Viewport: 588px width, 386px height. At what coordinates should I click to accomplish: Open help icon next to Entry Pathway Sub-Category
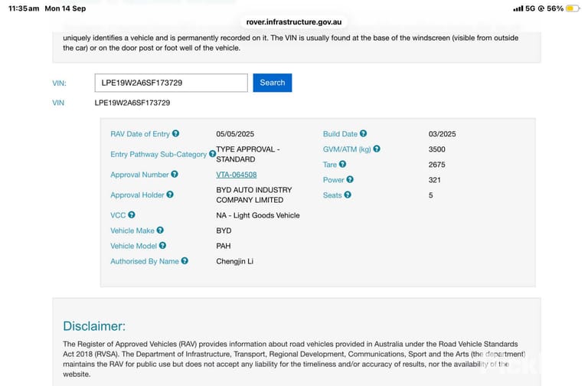212,154
